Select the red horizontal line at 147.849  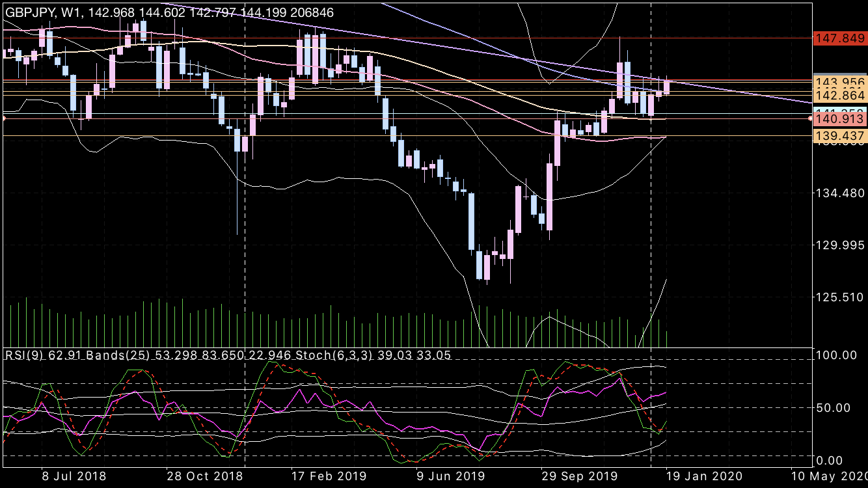tap(407, 38)
